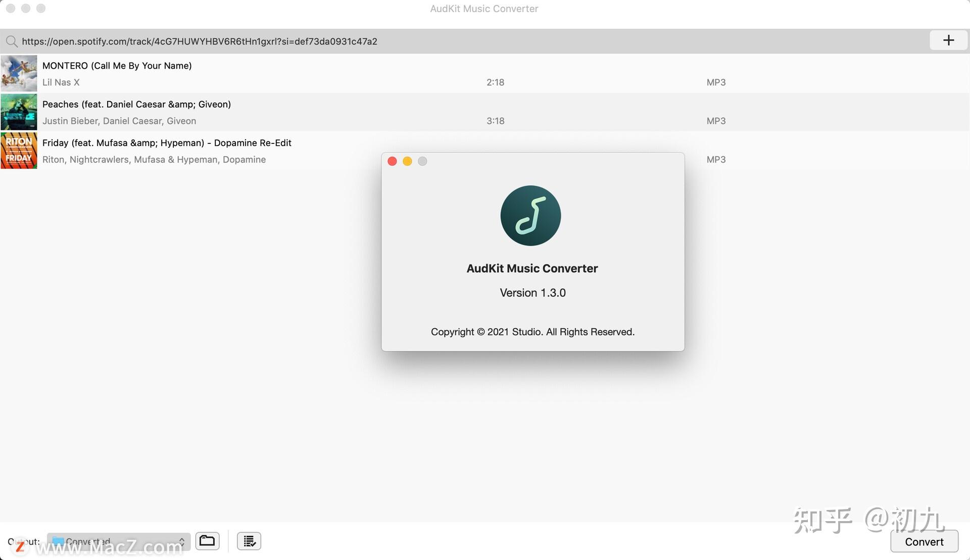Open the converted history list icon

[x=249, y=541]
